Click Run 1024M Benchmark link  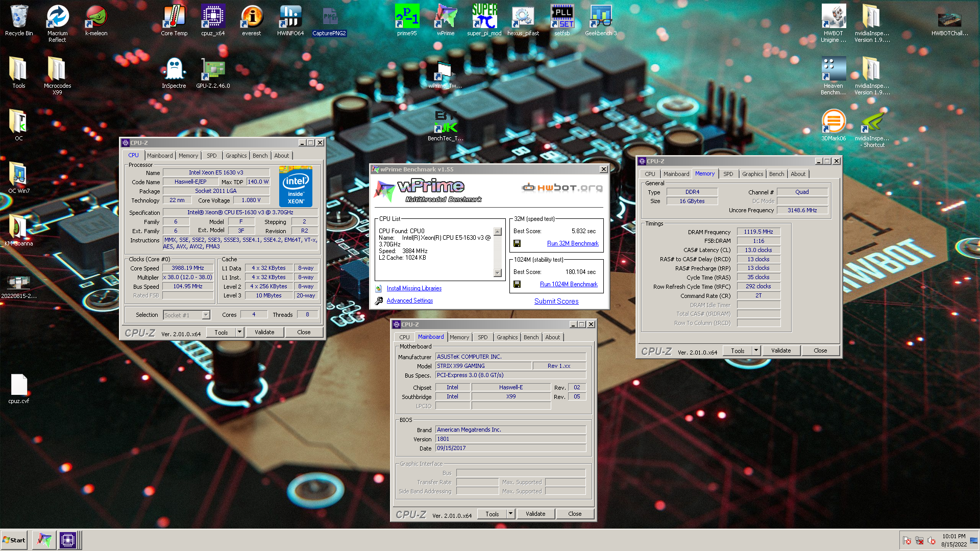coord(569,284)
